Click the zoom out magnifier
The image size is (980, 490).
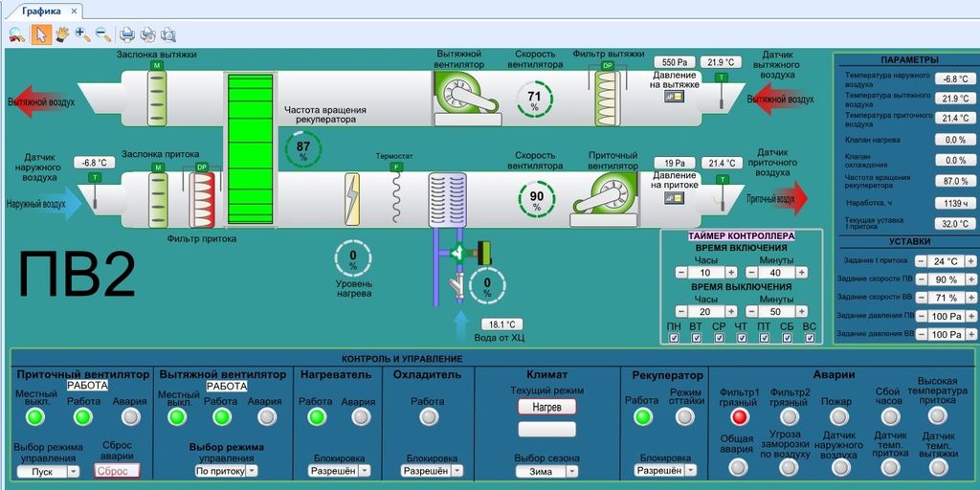(102, 34)
